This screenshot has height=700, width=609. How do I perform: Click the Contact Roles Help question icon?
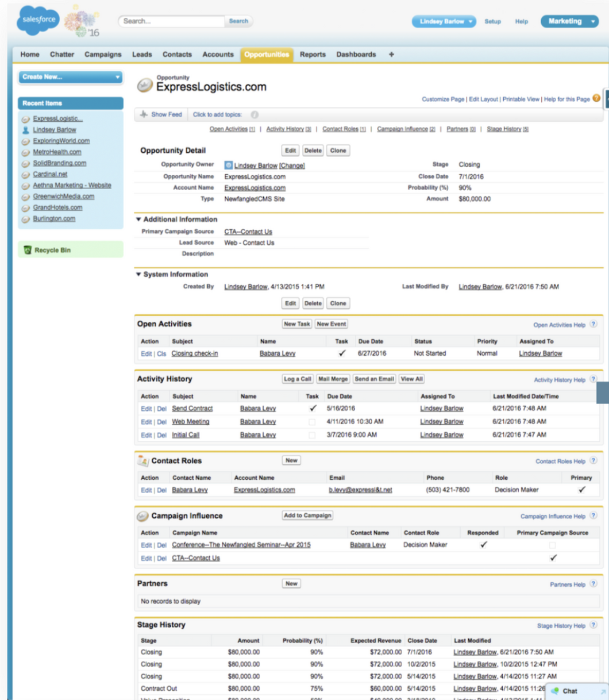click(593, 460)
